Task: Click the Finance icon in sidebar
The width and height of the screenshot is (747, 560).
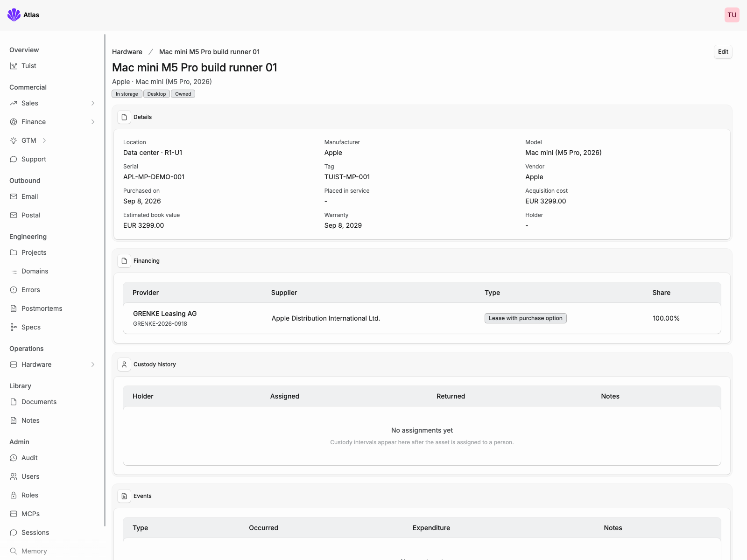Action: click(x=14, y=122)
